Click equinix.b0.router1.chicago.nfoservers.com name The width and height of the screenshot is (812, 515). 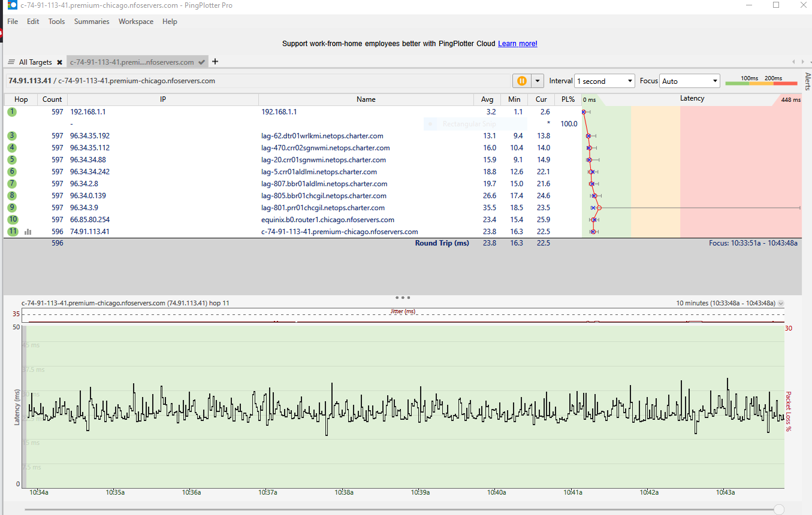click(x=328, y=220)
